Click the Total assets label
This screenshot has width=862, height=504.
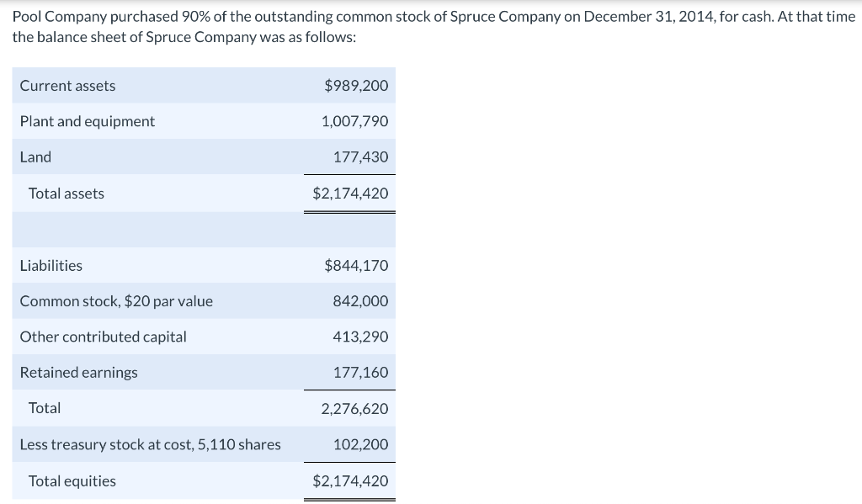[67, 194]
